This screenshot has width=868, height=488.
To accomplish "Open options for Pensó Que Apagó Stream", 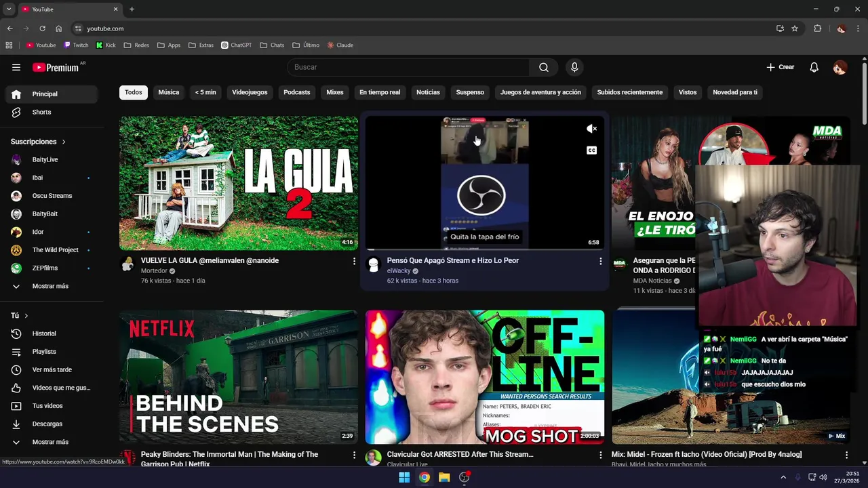I will pos(600,261).
